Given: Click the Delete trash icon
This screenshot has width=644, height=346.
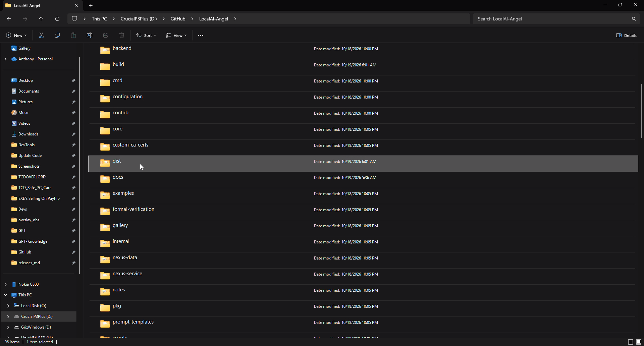Looking at the screenshot, I should pyautogui.click(x=122, y=35).
